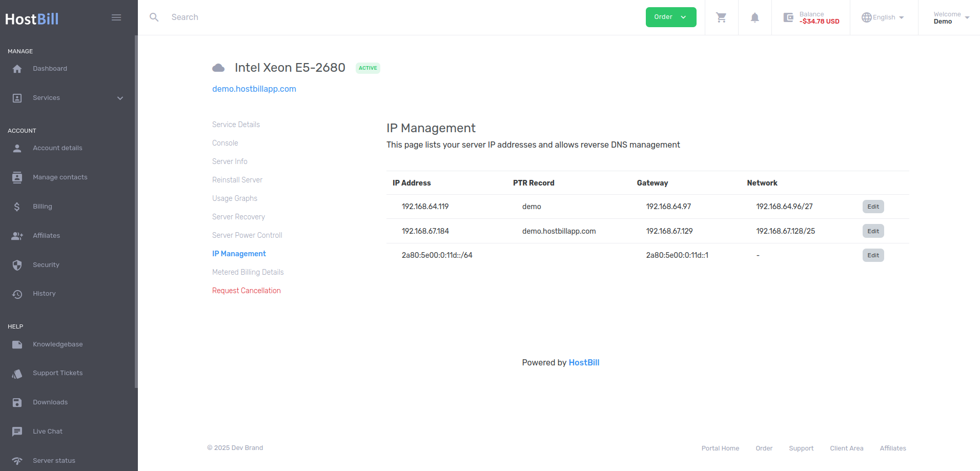Open the green Order dropdown
This screenshot has height=471, width=980.
point(670,17)
